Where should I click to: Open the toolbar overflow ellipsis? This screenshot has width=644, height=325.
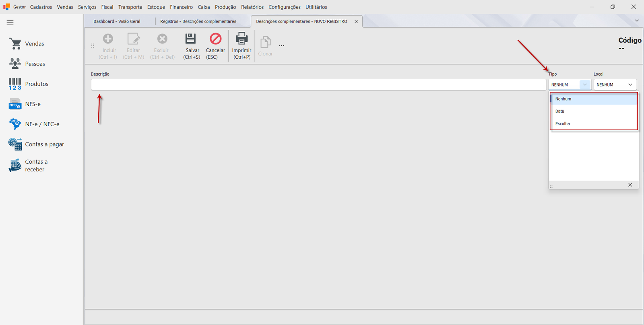[281, 45]
